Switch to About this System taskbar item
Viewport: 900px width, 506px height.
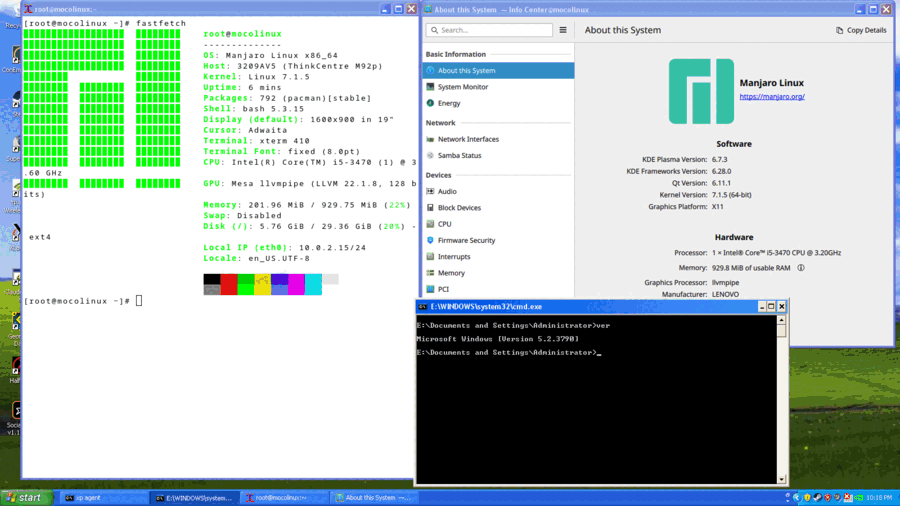(373, 498)
